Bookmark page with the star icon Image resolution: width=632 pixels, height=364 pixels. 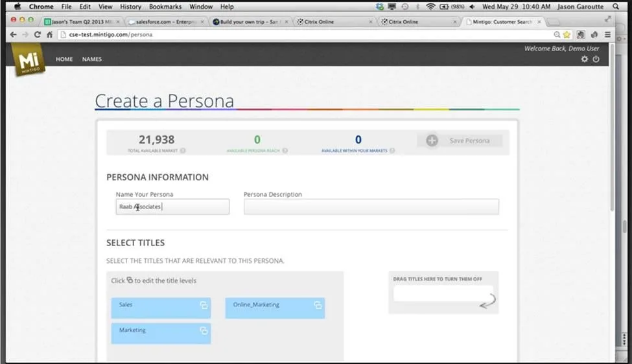(x=567, y=34)
